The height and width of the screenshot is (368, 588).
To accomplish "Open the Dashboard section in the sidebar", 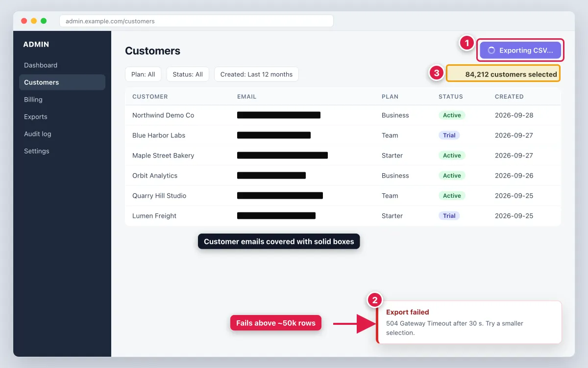I will click(x=41, y=65).
